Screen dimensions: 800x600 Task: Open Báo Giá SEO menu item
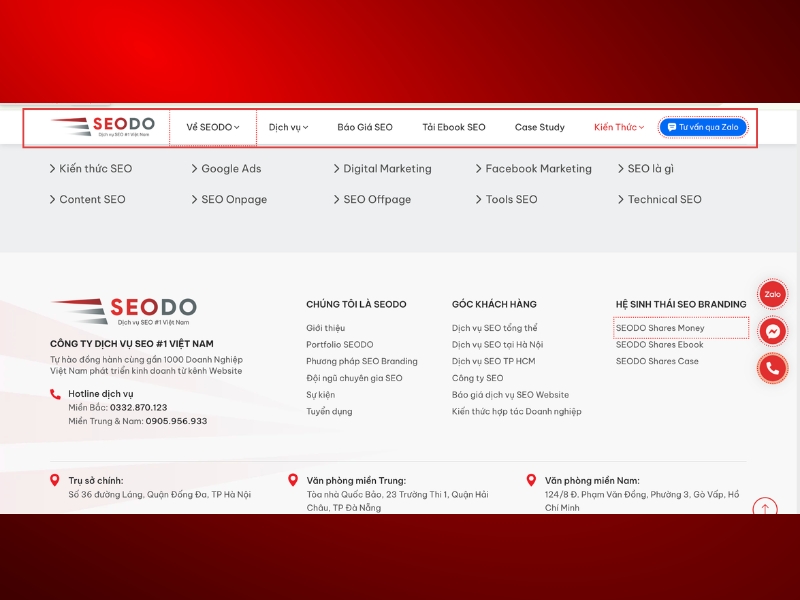point(365,127)
